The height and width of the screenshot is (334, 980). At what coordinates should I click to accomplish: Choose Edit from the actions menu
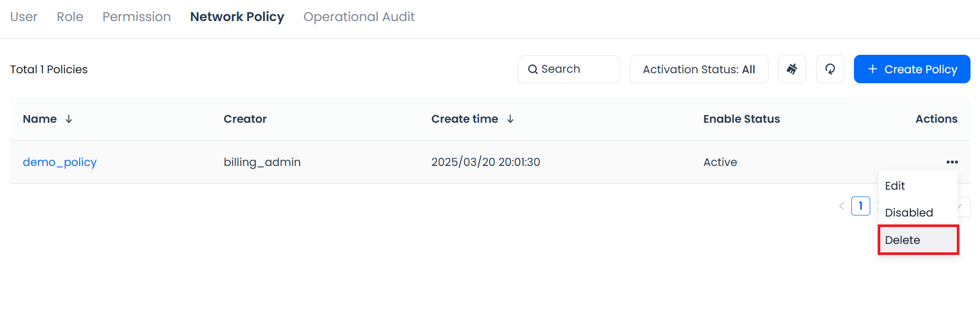(895, 186)
